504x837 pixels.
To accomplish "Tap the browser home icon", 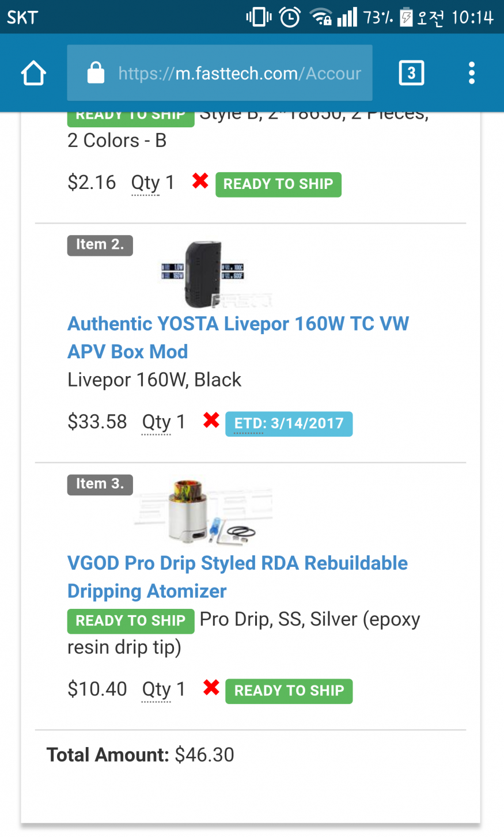I will point(33,73).
